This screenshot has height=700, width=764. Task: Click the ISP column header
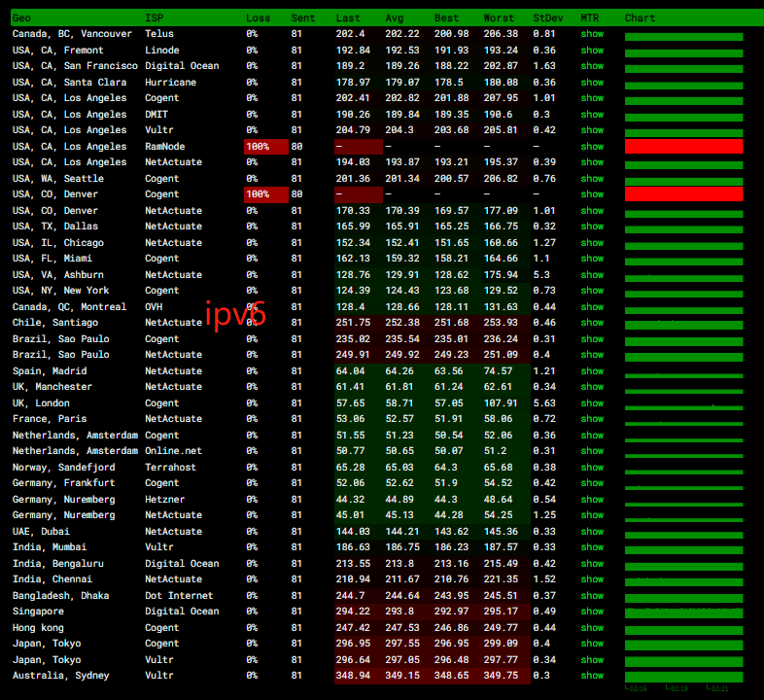tap(154, 18)
